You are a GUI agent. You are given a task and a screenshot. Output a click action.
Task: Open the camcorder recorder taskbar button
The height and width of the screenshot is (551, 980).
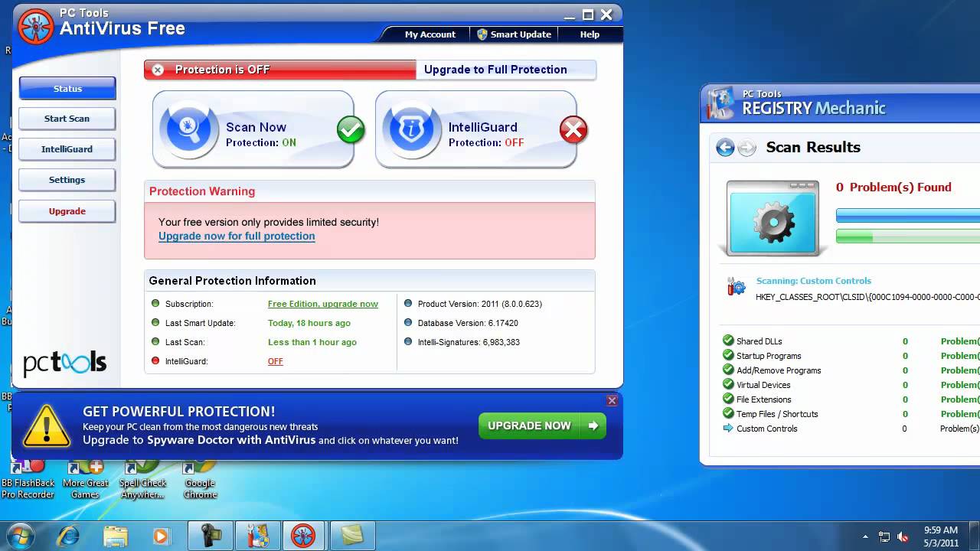click(211, 536)
